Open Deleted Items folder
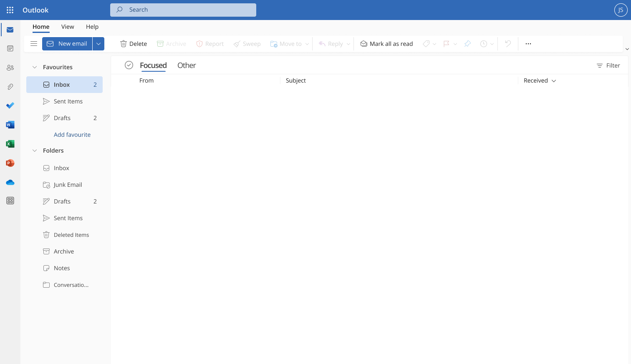Screen dimensions: 631x364 click(x=64, y=235)
